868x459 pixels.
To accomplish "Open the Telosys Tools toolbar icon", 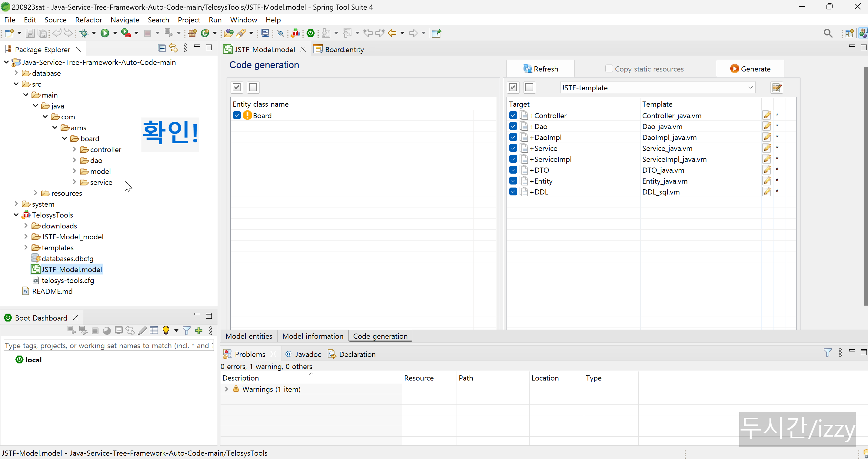I will pyautogui.click(x=295, y=33).
